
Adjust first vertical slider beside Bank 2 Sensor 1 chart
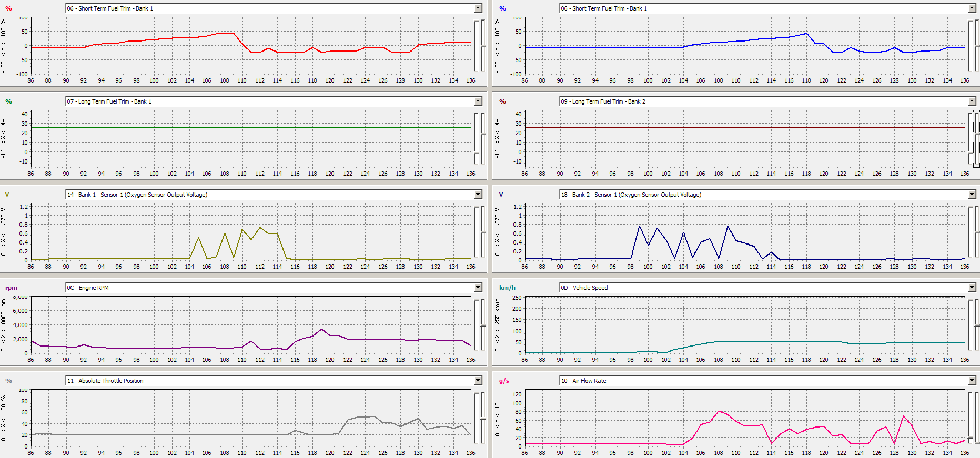970,232
